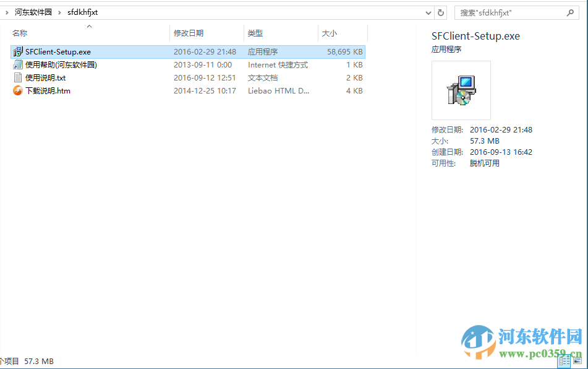Click the date 2013-09-11 0:00

coord(203,65)
